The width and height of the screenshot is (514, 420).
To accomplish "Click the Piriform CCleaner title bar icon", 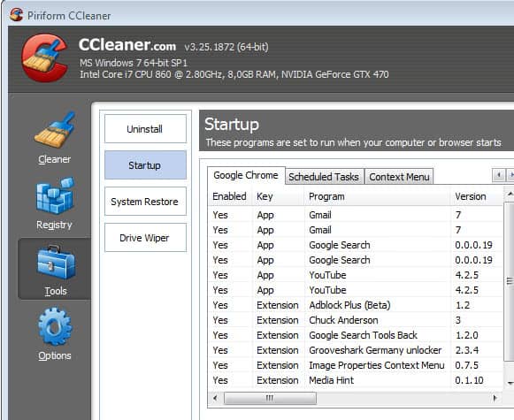I will pyautogui.click(x=16, y=15).
